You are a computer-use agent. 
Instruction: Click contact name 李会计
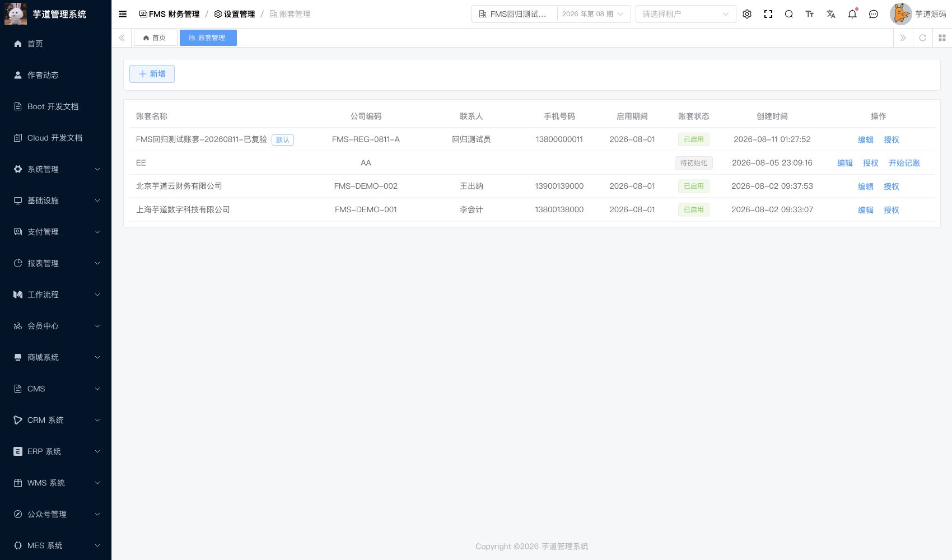point(472,209)
